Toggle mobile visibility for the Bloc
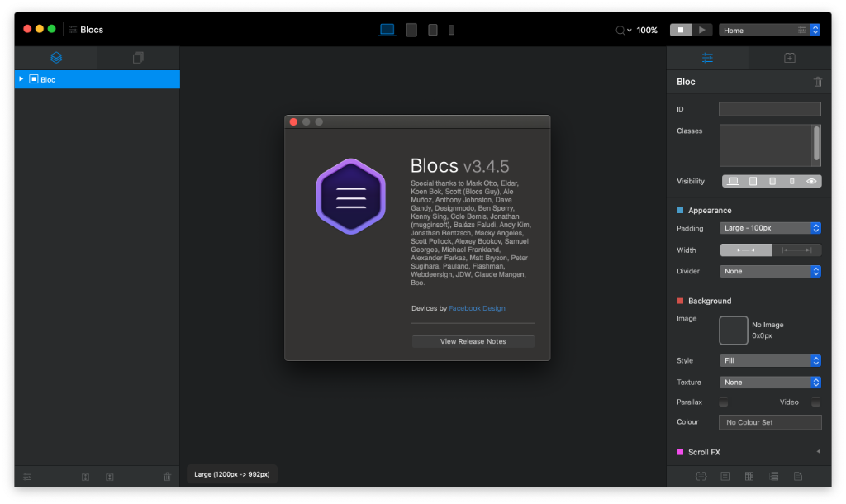The height and width of the screenshot is (504, 846). 792,181
